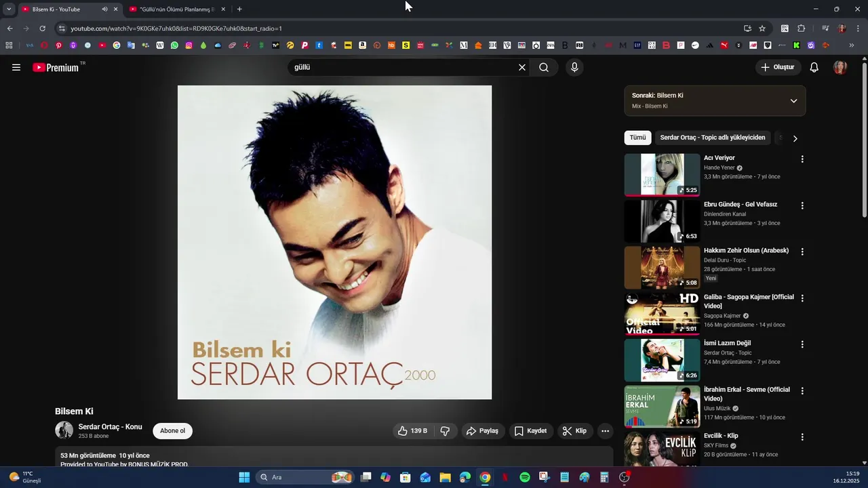Open options menu for İsmi Lazım Değil
Screen dimensions: 868x488
802,344
